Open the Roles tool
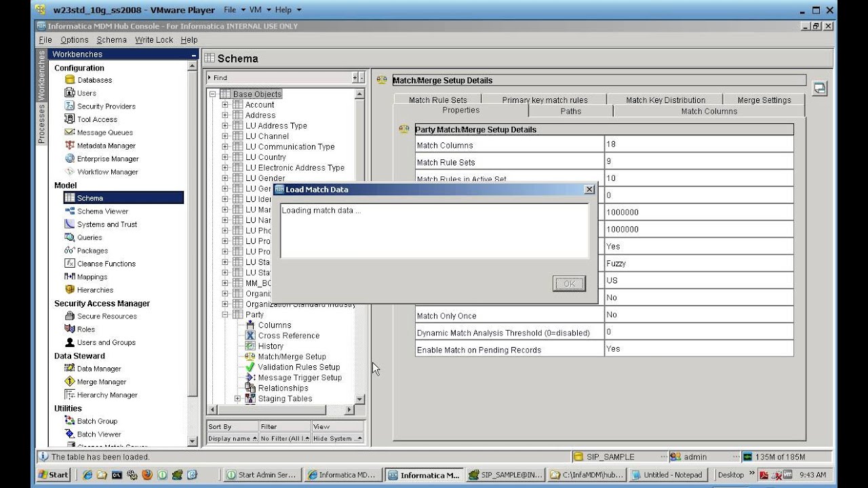The height and width of the screenshot is (488, 868). pos(80,329)
